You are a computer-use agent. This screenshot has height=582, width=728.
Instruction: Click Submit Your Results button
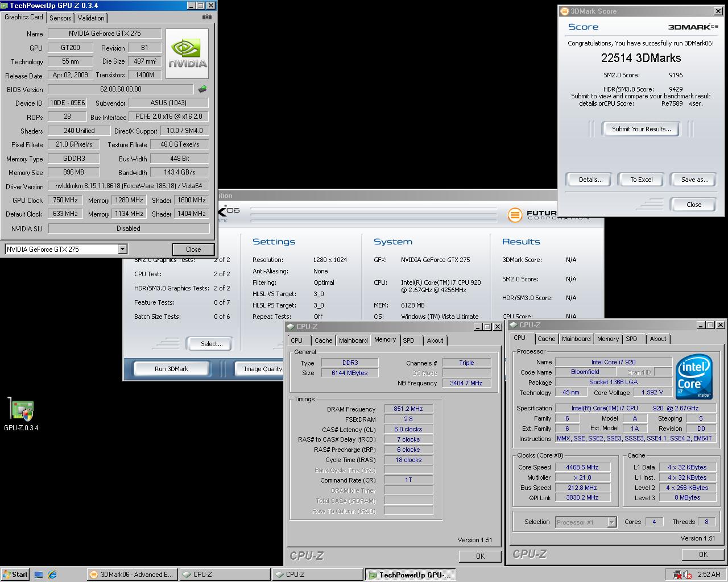[x=641, y=129]
